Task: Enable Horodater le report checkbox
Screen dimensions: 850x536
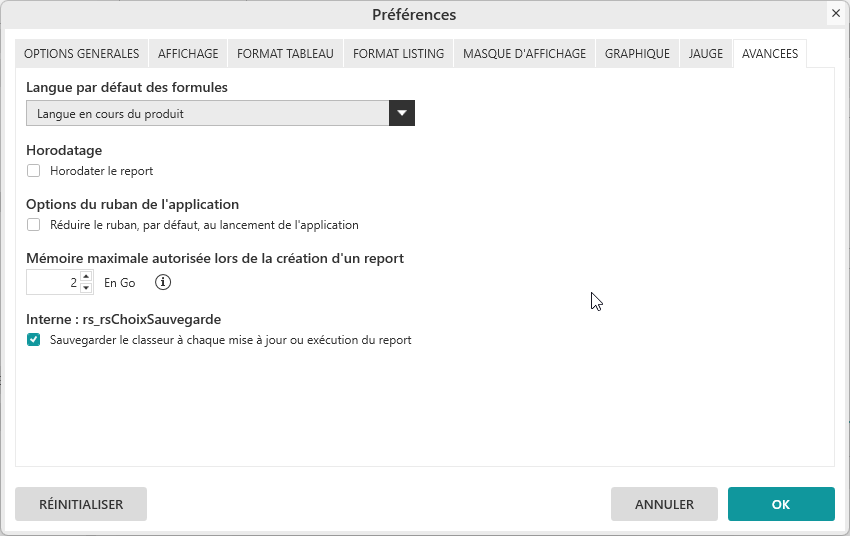Action: 34,171
